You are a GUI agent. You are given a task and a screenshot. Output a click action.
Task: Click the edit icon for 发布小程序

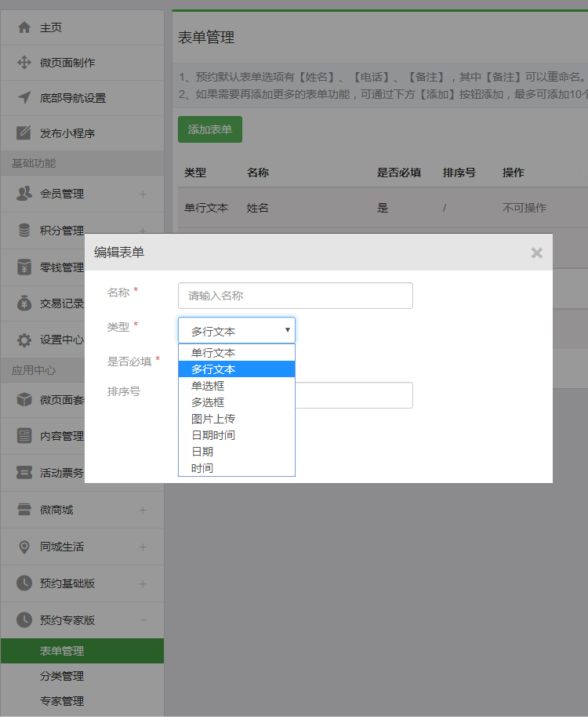(x=24, y=133)
